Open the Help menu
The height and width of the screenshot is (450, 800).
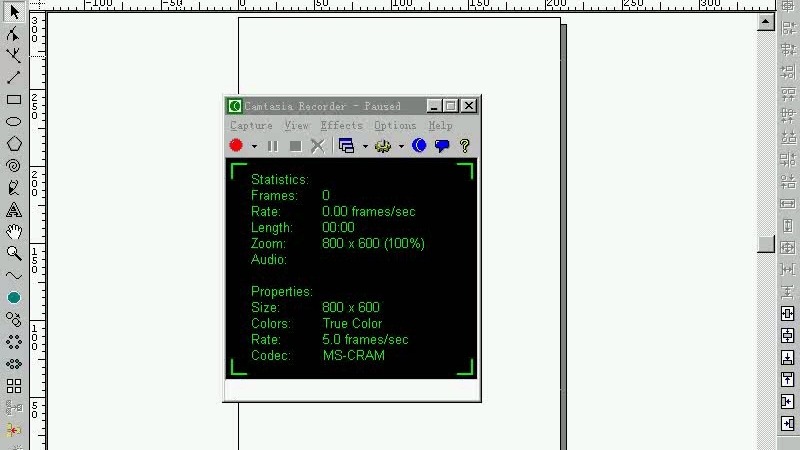click(x=440, y=126)
